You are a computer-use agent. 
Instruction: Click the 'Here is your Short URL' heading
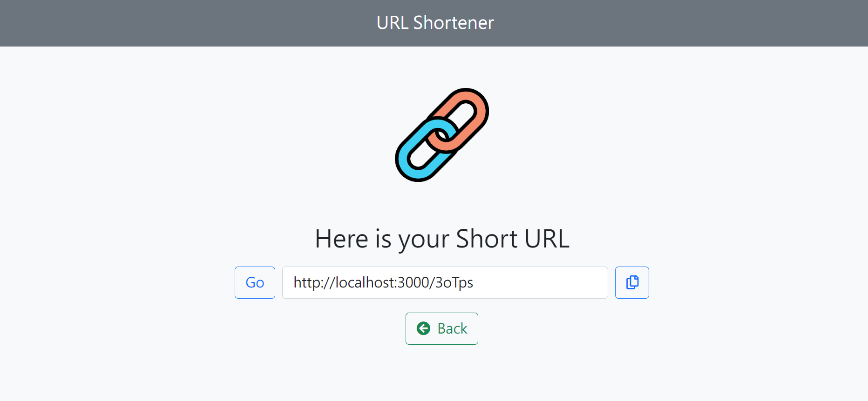coord(442,239)
